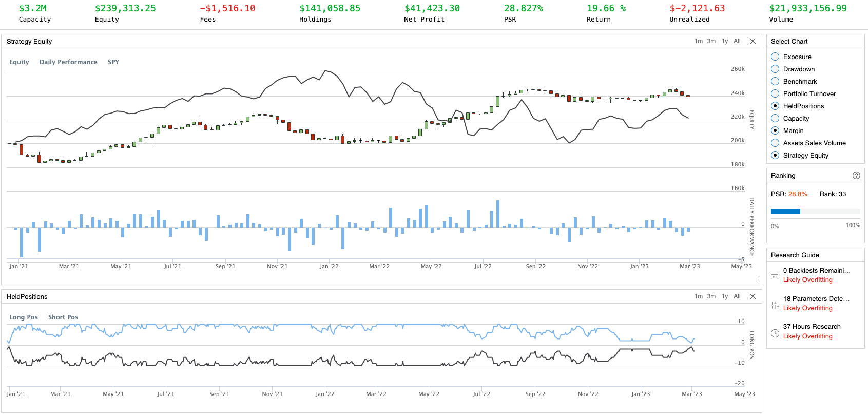Click Likely Overfitting under 37 Hours Research
The height and width of the screenshot is (414, 868).
click(x=807, y=336)
